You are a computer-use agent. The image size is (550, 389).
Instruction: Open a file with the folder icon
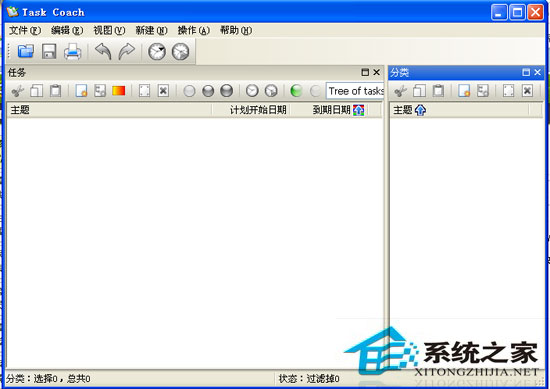(x=26, y=51)
